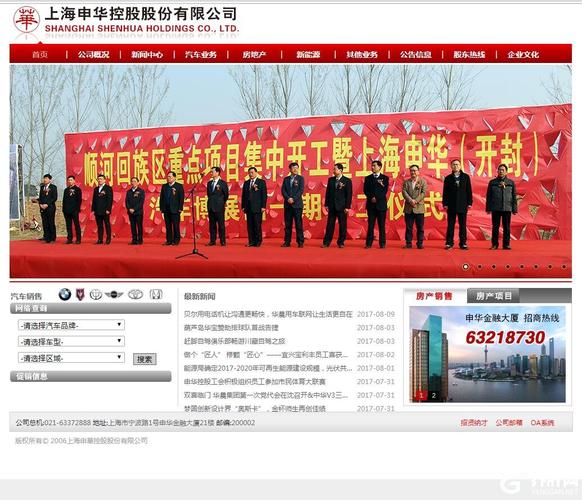Click the 搜索 button

[144, 359]
